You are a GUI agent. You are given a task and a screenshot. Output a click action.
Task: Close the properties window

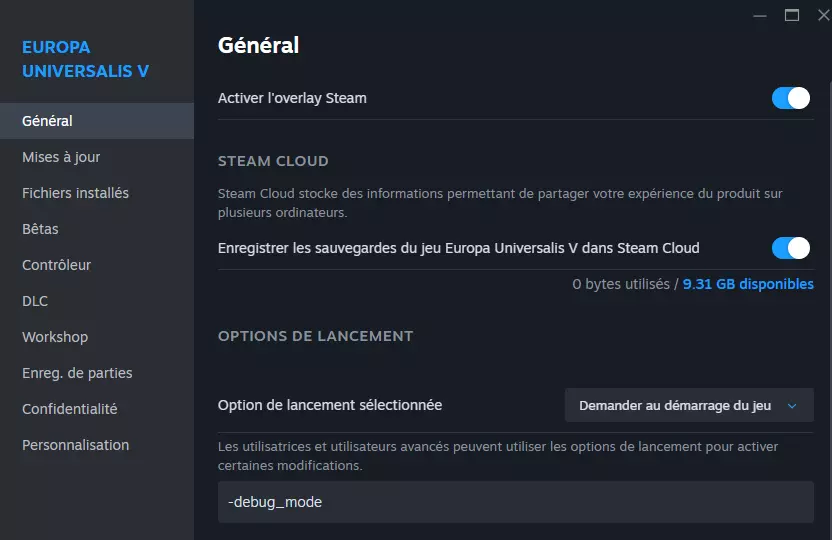pos(823,15)
